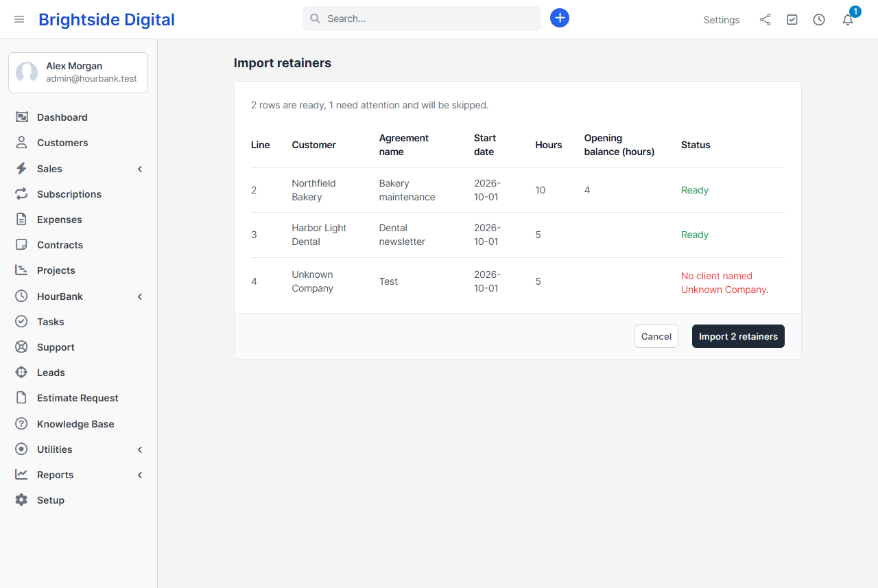Screen dimensions: 878x588
Task: Open the clock timer icon in header
Action: 819,20
